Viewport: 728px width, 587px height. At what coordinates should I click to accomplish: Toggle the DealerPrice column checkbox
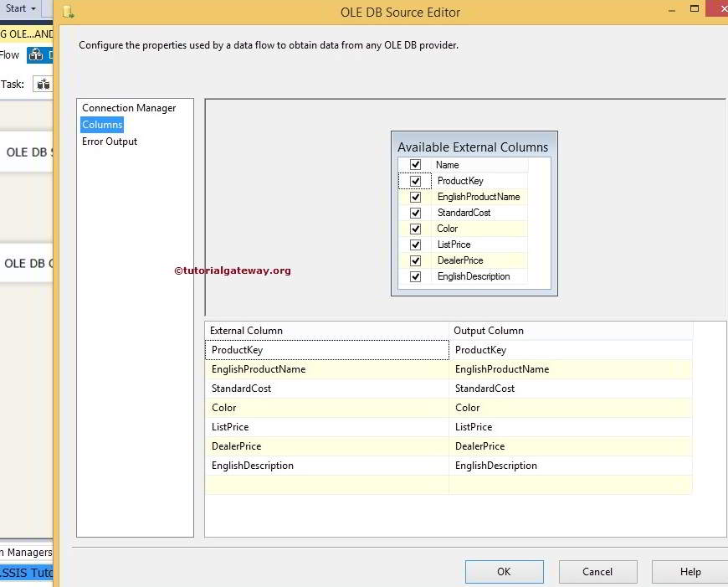pos(416,260)
